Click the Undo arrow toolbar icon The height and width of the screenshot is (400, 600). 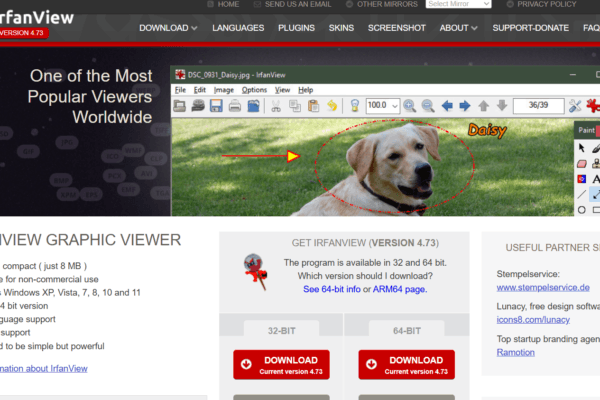[x=330, y=105]
